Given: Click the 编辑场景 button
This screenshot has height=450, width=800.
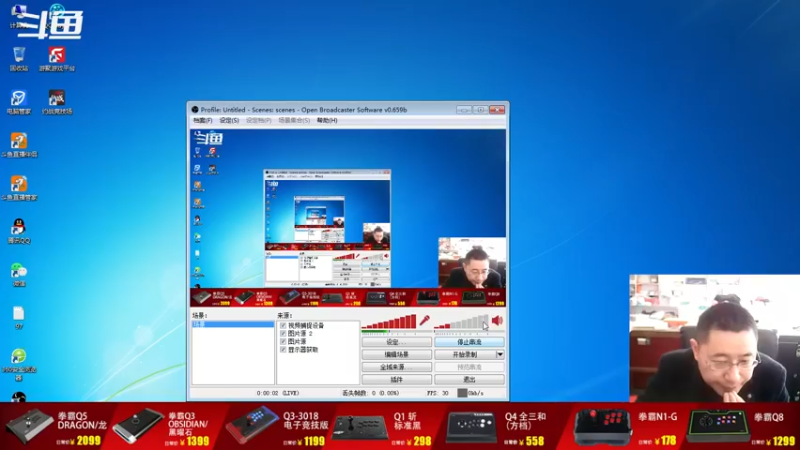Looking at the screenshot, I should 396,355.
